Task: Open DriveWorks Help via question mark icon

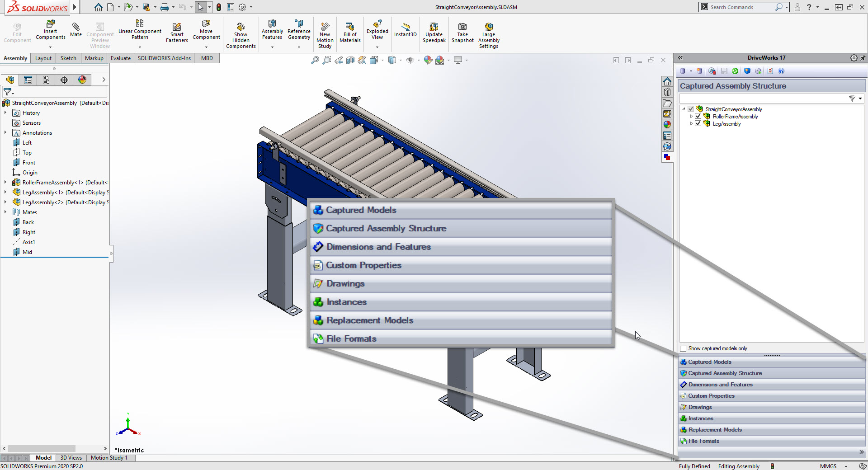Action: coord(781,71)
